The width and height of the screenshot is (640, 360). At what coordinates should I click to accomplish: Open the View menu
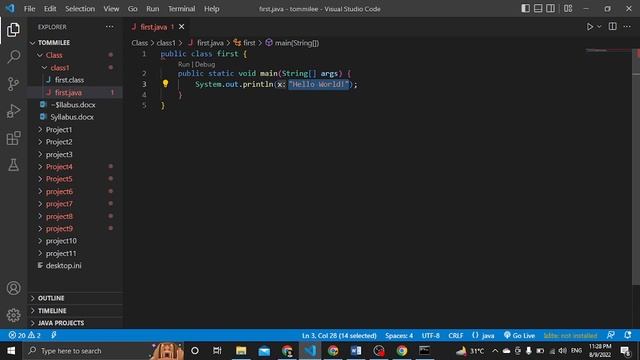click(111, 9)
